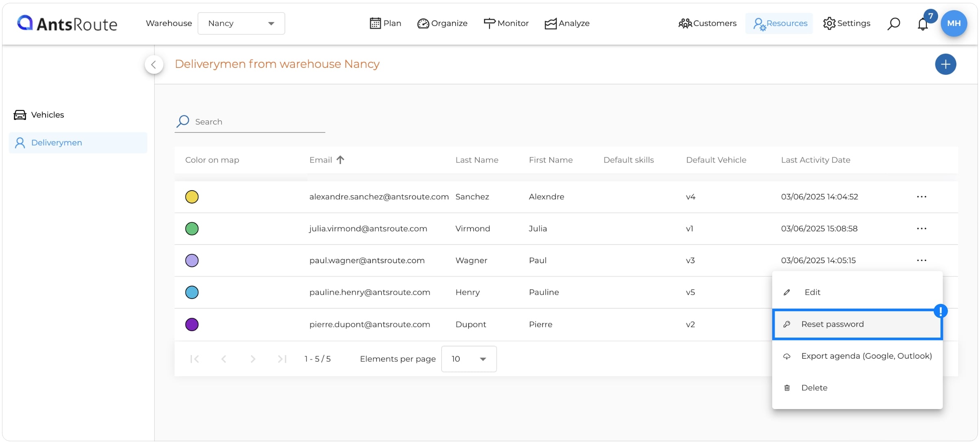Open notifications bell
The width and height of the screenshot is (980, 444).
click(923, 24)
